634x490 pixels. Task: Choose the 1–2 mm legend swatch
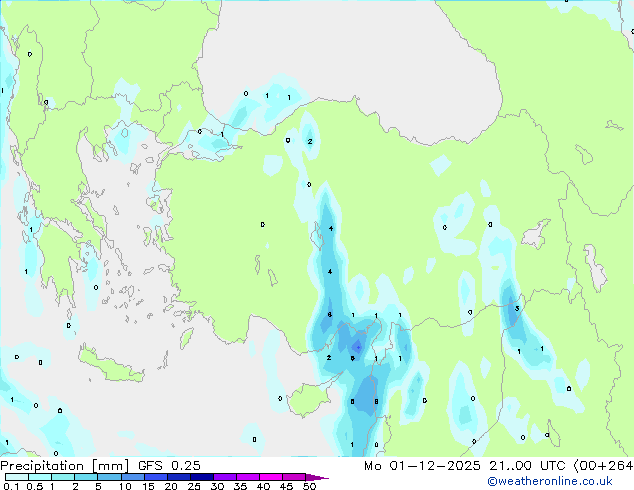click(63, 477)
